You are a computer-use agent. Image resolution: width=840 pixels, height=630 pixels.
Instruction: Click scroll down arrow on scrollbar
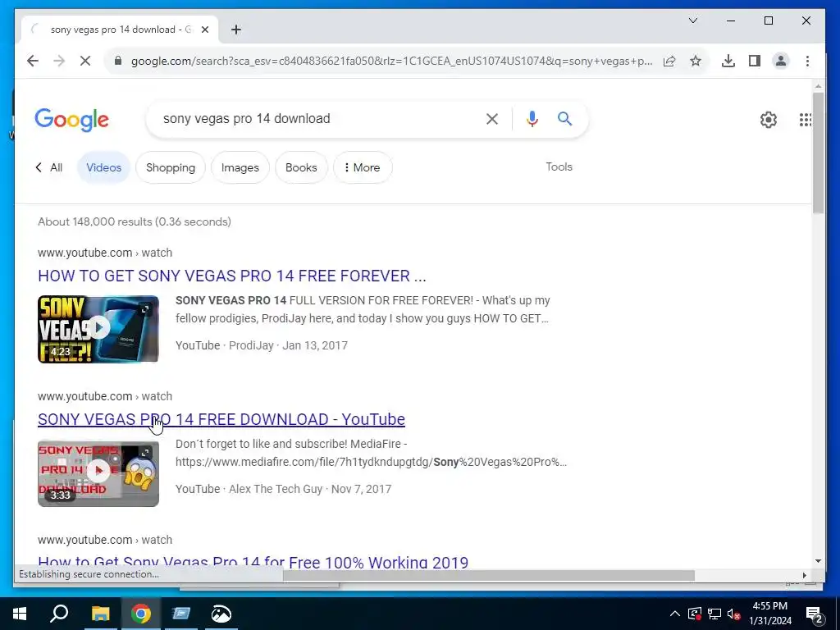(818, 561)
